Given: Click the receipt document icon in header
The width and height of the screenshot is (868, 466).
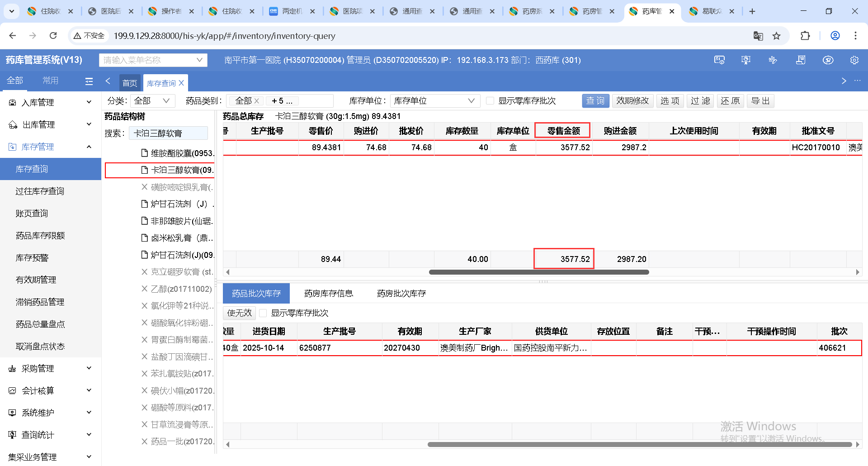Looking at the screenshot, I should click(x=801, y=60).
